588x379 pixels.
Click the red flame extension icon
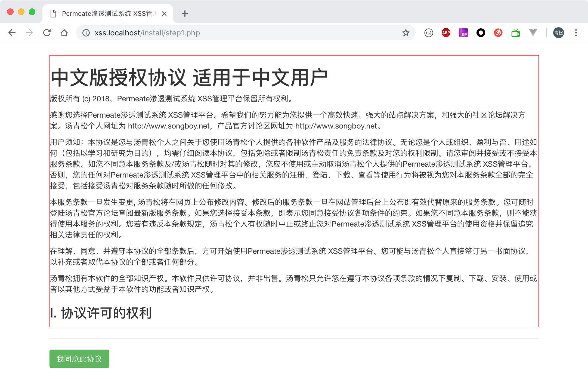(498, 33)
